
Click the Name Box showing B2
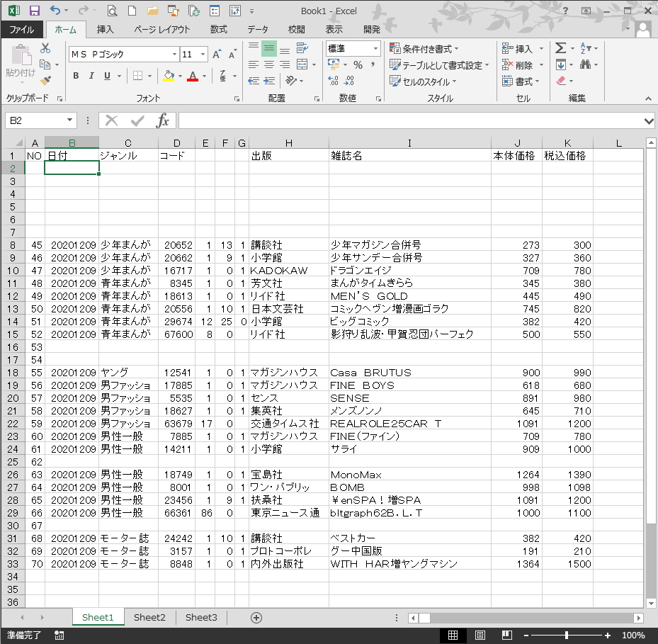tap(40, 121)
